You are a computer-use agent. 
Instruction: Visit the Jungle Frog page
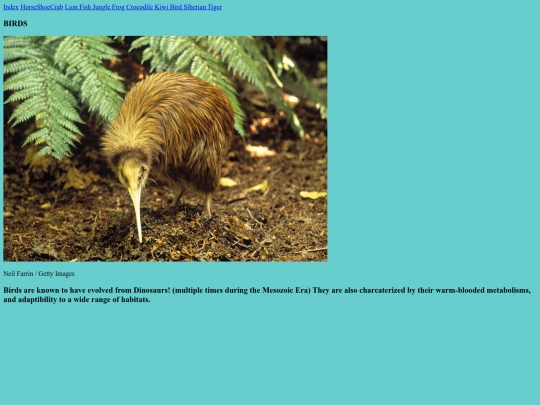point(108,7)
